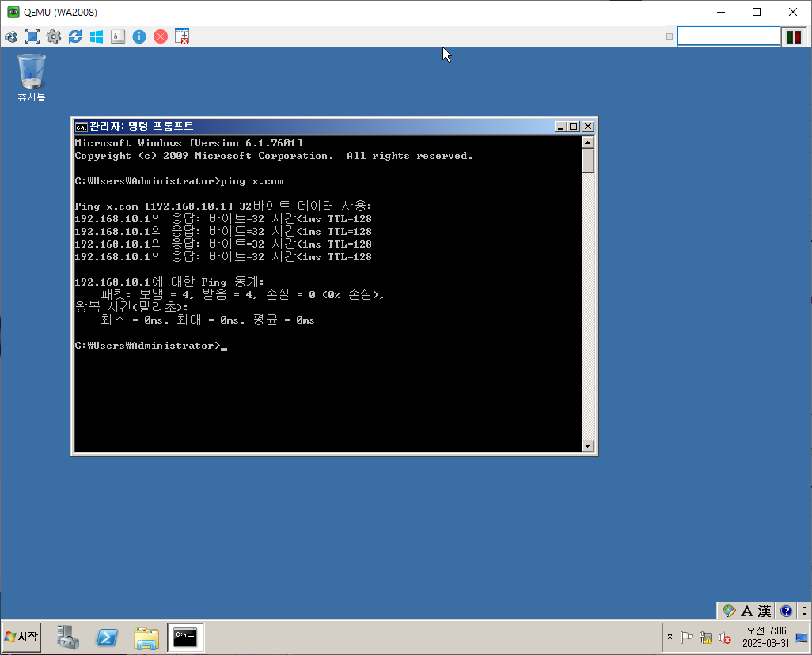
Task: Click the 'Microsoft Windows [Version 6.1.7601]' line
Action: click(x=189, y=143)
